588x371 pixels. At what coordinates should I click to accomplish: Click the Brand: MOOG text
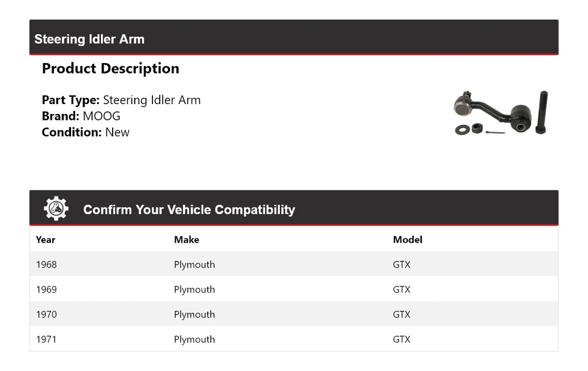click(x=81, y=116)
